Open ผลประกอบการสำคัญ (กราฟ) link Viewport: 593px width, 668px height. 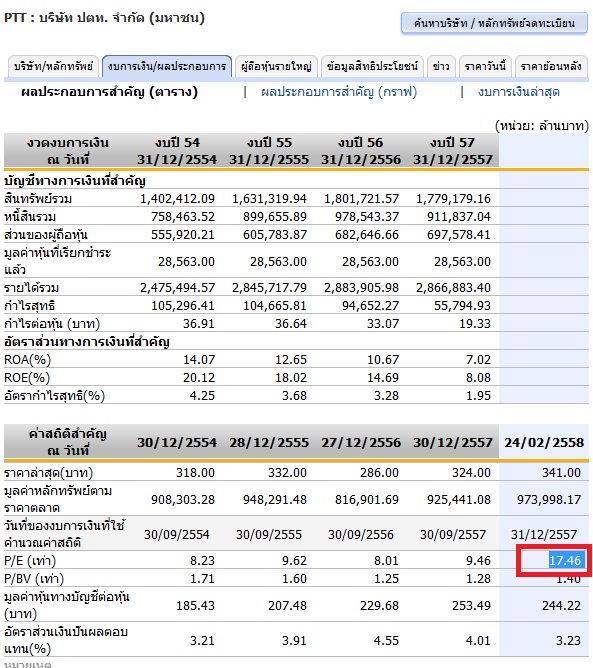point(339,92)
